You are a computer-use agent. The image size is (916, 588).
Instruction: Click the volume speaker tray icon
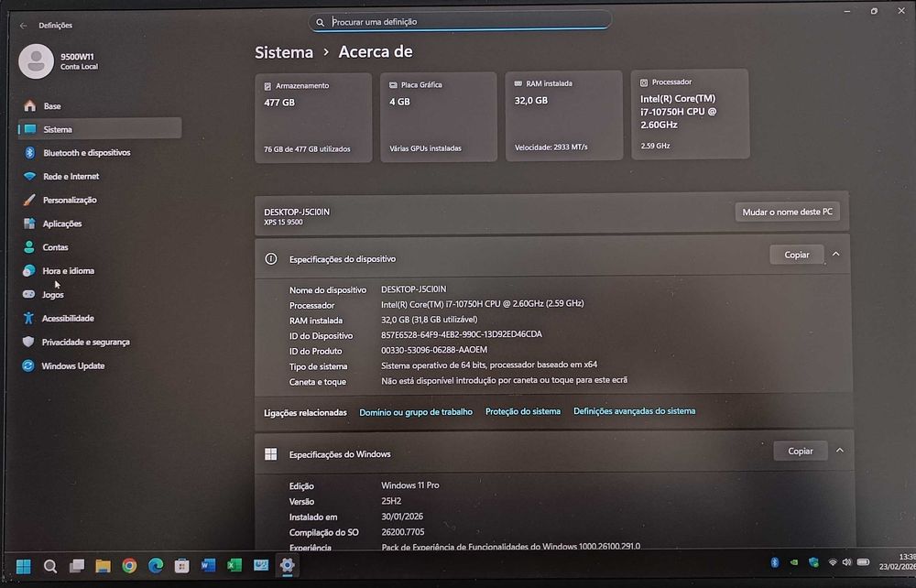pyautogui.click(x=846, y=562)
